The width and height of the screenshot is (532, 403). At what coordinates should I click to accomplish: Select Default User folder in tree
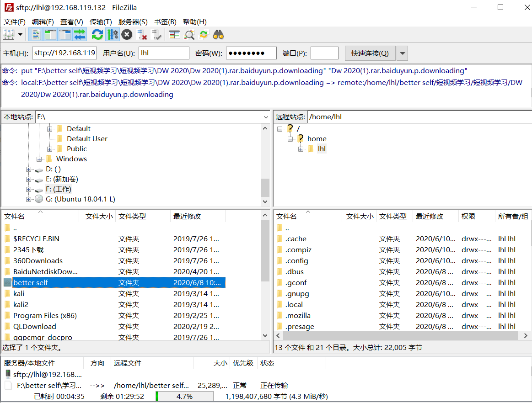coord(87,138)
